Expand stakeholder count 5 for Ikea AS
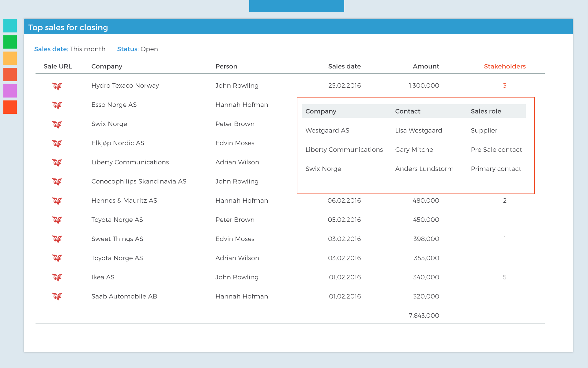 point(504,277)
